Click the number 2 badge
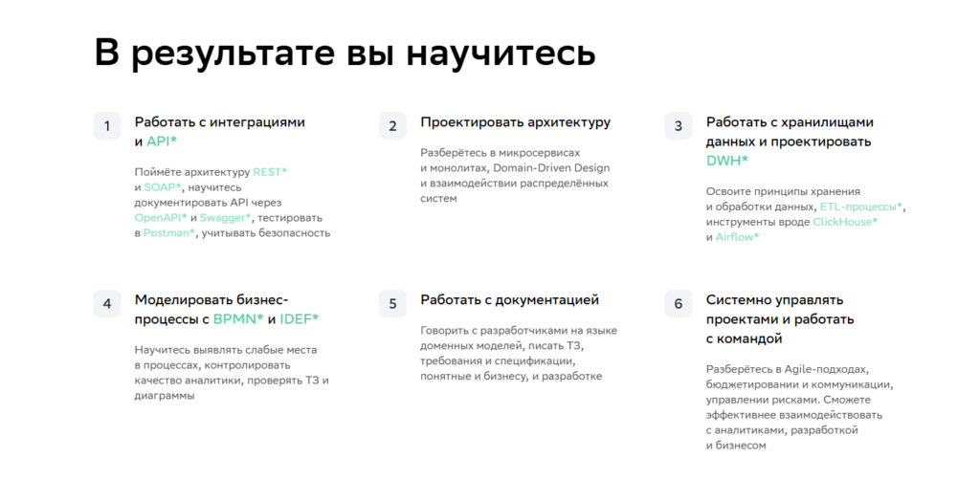The width and height of the screenshot is (980, 480). point(392,126)
